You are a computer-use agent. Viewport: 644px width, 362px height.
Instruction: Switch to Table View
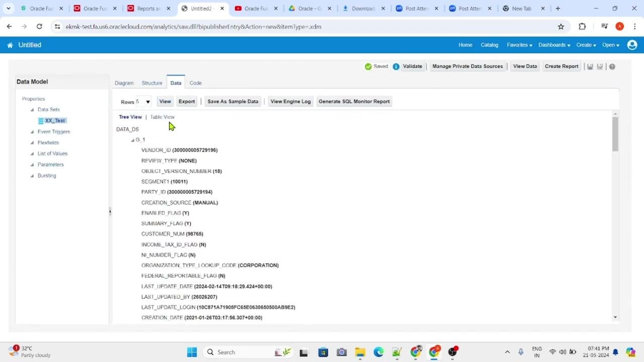coord(163,117)
